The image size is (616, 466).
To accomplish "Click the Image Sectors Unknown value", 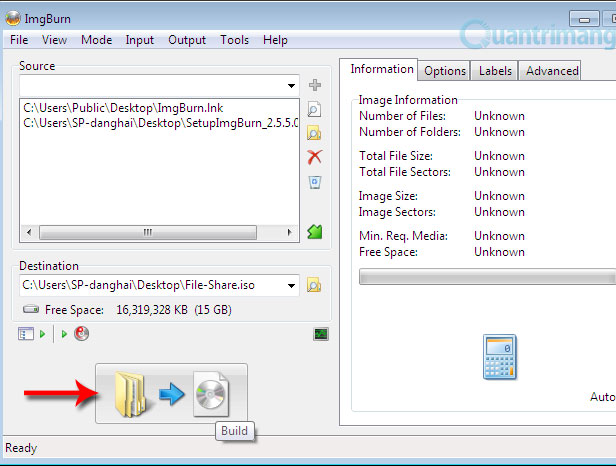I will pos(499,212).
